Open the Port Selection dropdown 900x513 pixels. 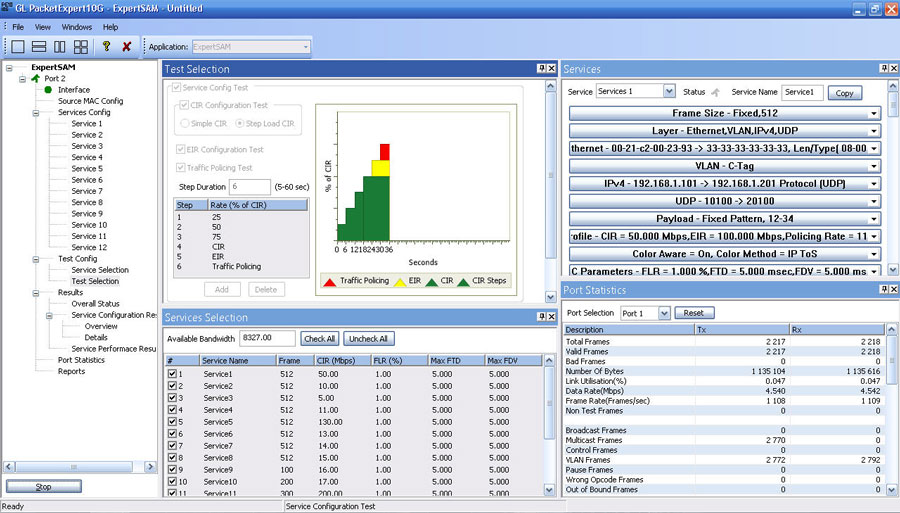[664, 313]
